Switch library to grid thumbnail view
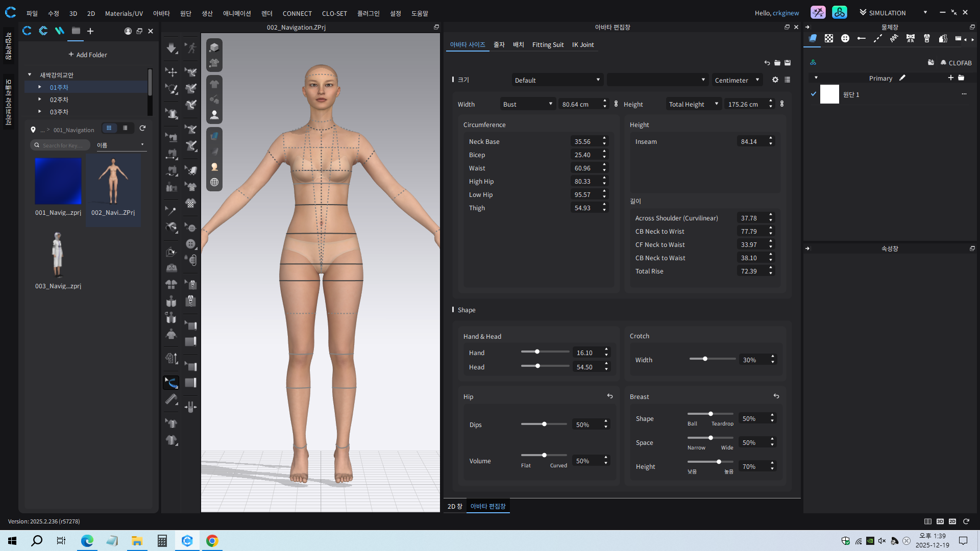Viewport: 980px width, 551px height. [x=109, y=128]
